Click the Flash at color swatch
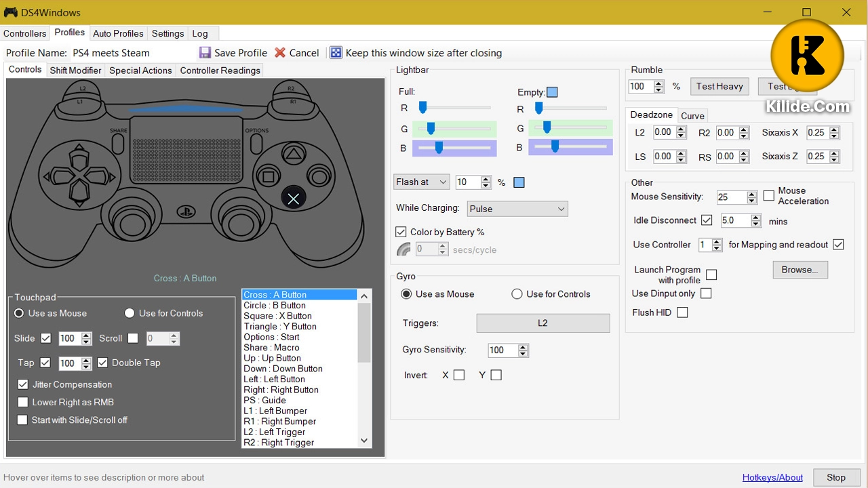This screenshot has width=868, height=488. tap(519, 182)
